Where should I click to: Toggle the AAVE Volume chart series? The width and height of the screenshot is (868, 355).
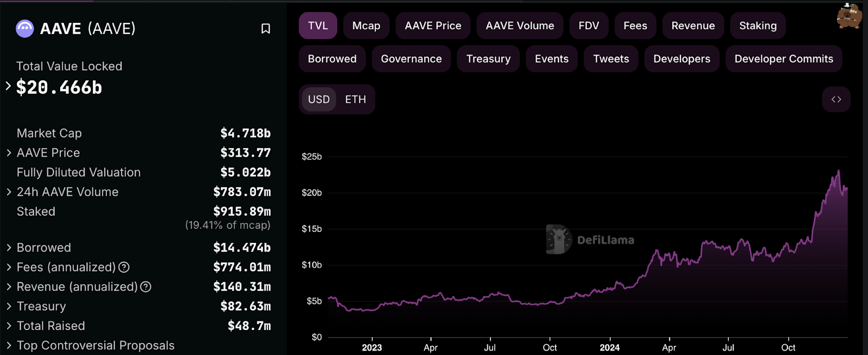click(x=520, y=25)
